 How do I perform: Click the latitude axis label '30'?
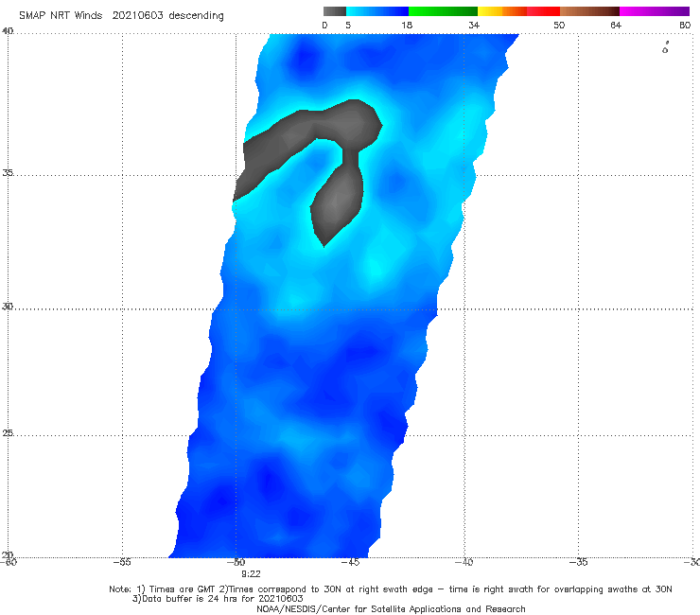click(x=8, y=306)
